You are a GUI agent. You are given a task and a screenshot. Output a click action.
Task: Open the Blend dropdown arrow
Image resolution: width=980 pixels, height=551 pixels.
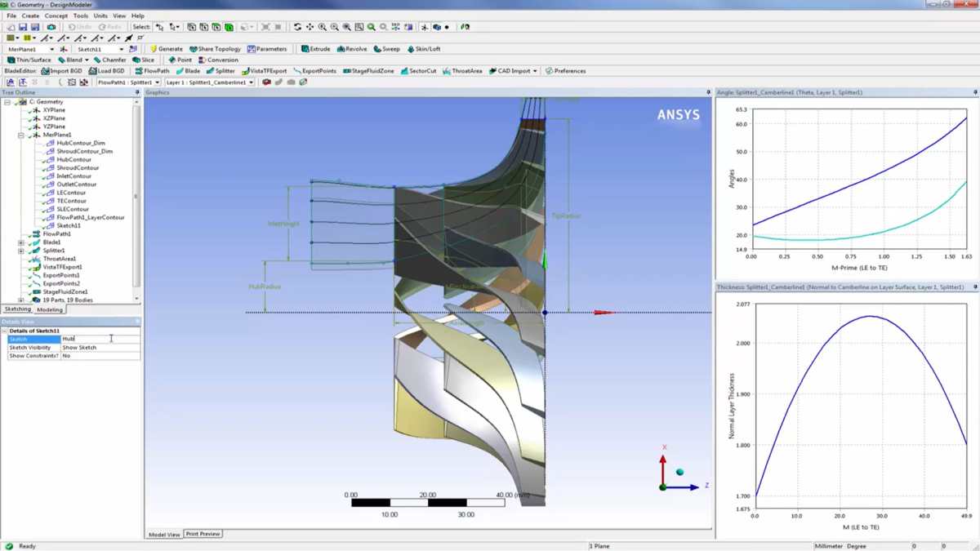(x=87, y=60)
